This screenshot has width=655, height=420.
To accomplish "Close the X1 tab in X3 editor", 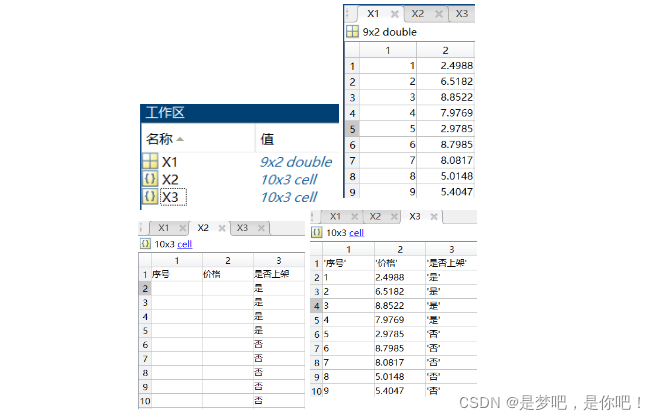I will coord(354,216).
